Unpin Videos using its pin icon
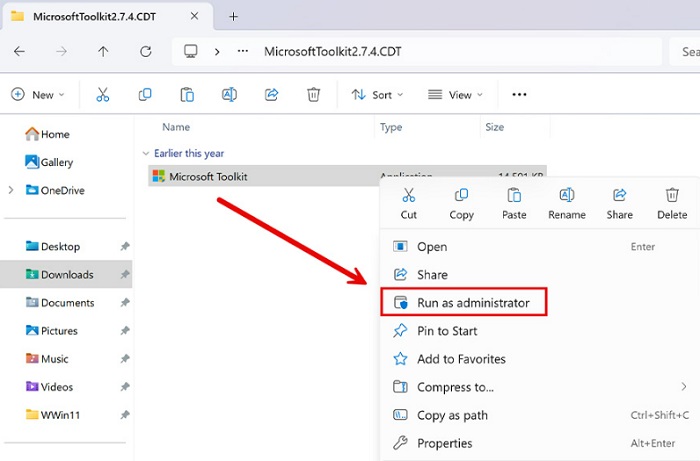The width and height of the screenshot is (700, 461). pos(125,387)
